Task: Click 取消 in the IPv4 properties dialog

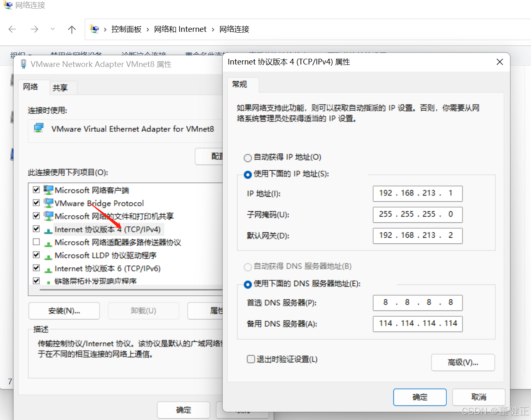Action: point(479,397)
